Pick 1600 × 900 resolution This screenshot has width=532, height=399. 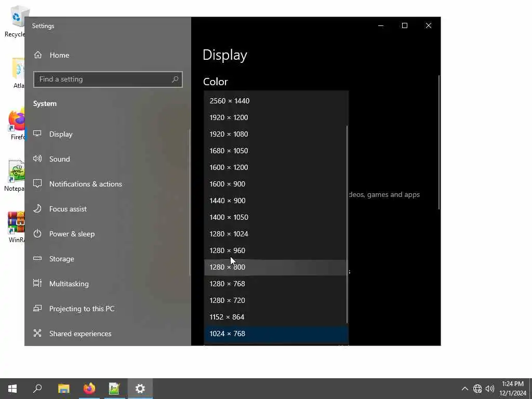click(x=276, y=184)
